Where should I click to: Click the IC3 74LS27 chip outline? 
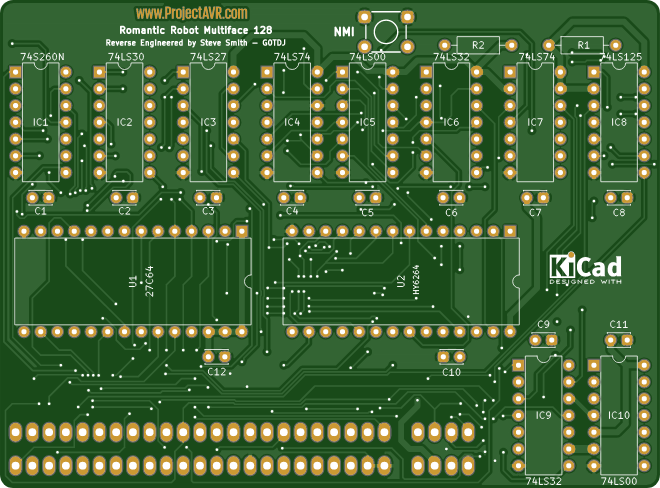coord(208,123)
